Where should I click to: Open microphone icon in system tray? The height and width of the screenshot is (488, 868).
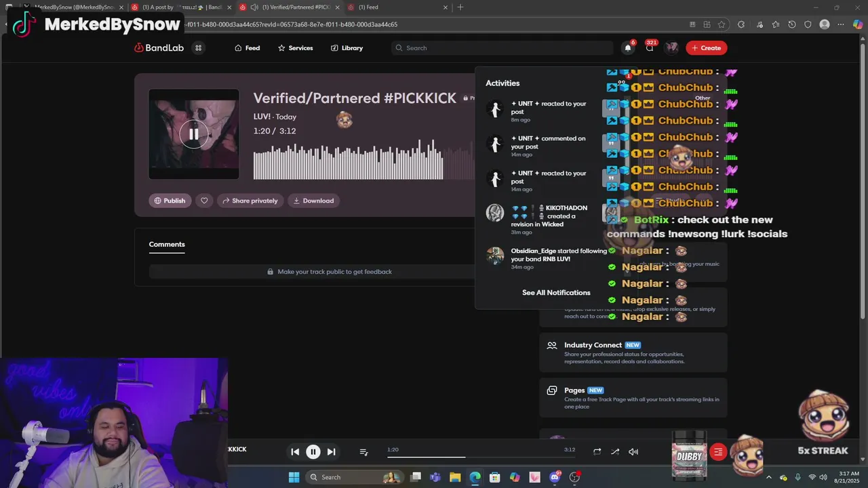798,477
